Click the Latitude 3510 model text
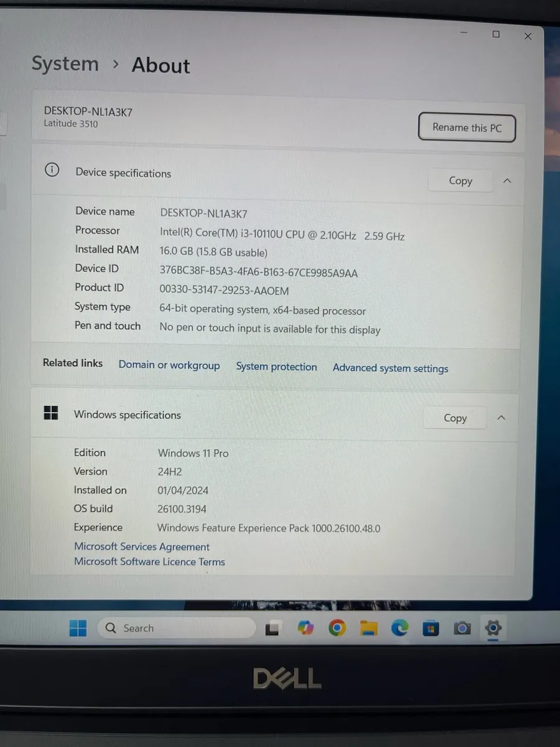This screenshot has width=560, height=747. tap(70, 124)
